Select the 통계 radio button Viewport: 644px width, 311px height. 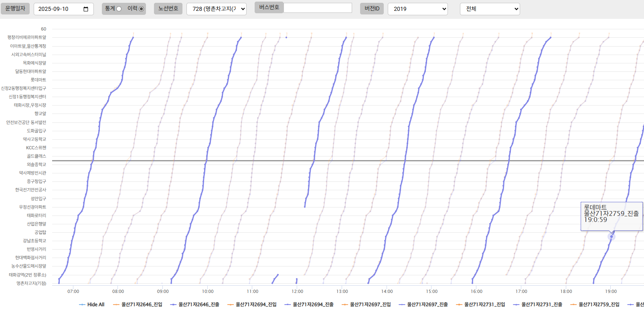click(119, 9)
